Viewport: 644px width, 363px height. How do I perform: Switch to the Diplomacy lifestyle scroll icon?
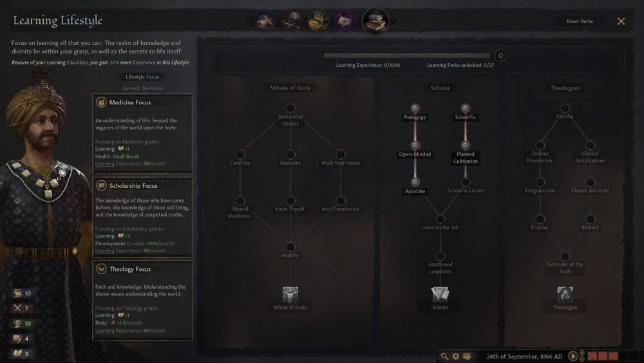(265, 21)
